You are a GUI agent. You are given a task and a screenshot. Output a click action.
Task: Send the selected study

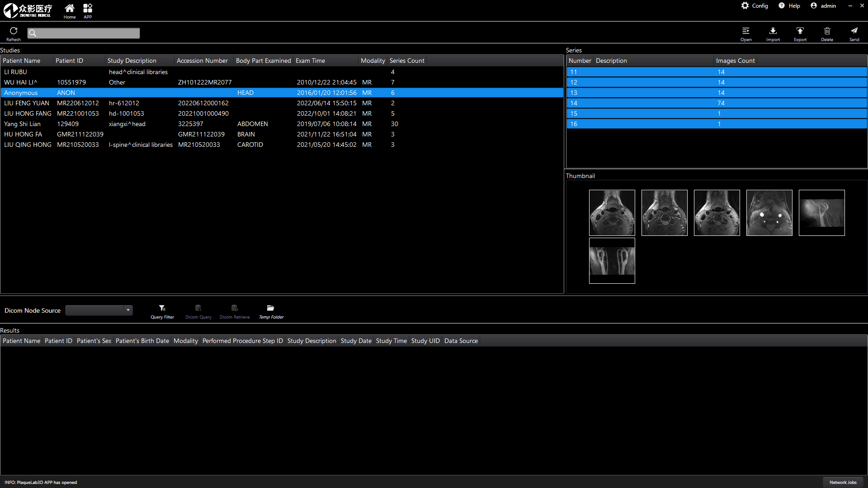click(854, 34)
